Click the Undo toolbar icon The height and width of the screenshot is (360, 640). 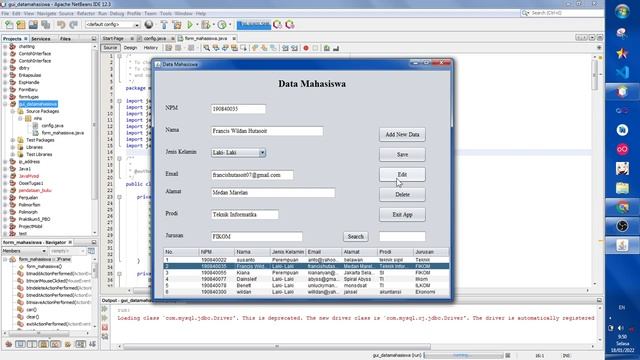[x=61, y=25]
